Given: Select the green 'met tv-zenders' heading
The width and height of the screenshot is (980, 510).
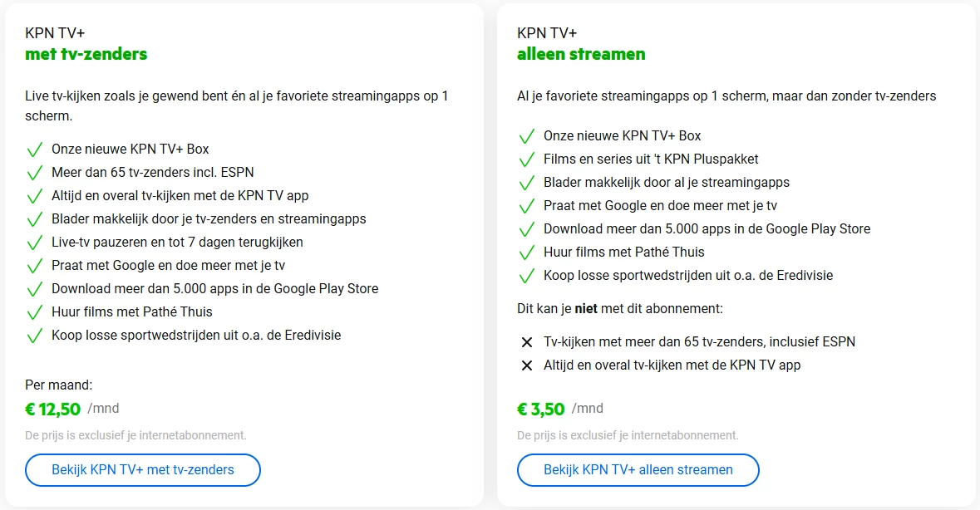Looking at the screenshot, I should [x=86, y=55].
